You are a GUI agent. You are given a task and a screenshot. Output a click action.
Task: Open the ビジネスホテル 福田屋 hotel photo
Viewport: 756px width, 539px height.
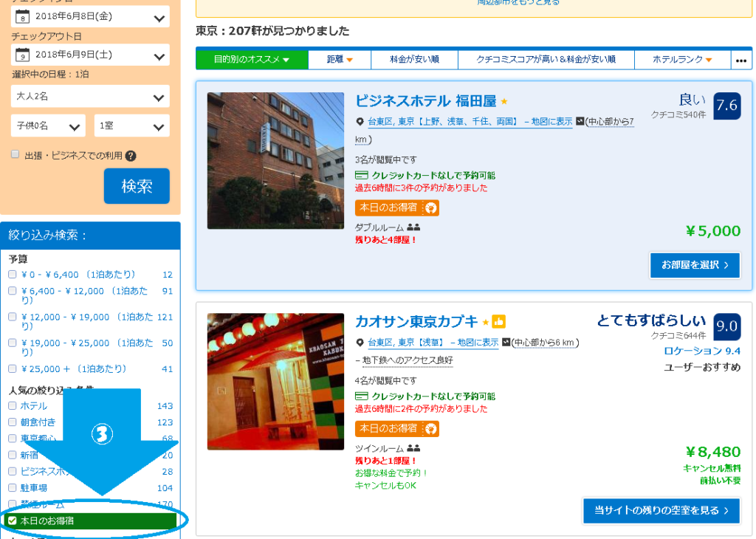[x=275, y=160]
